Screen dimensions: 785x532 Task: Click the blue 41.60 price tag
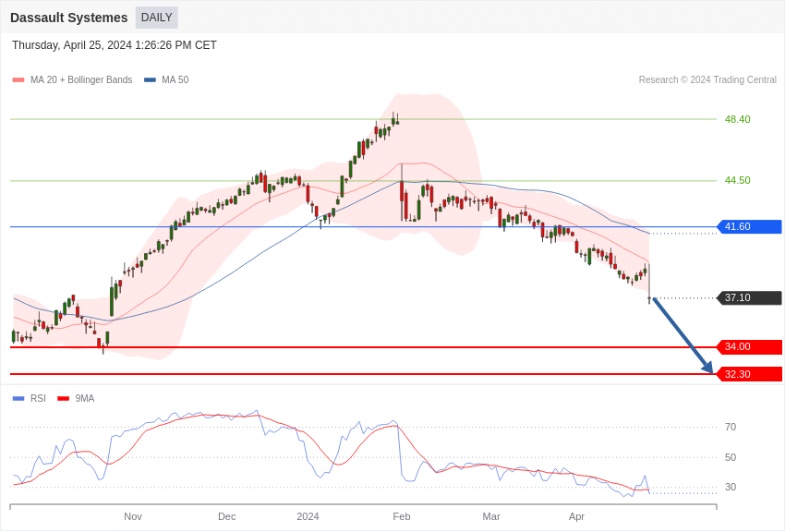pos(749,226)
